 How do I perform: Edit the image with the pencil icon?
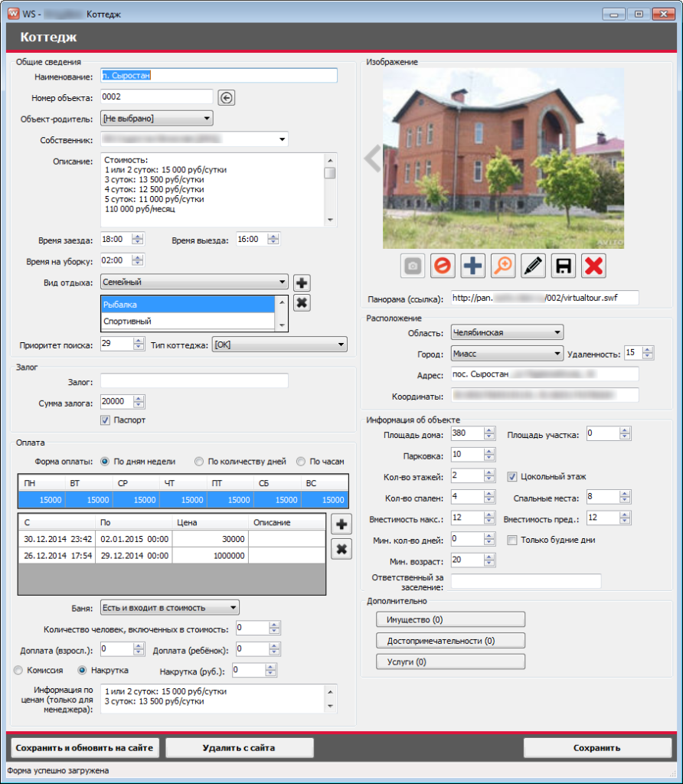(x=533, y=266)
